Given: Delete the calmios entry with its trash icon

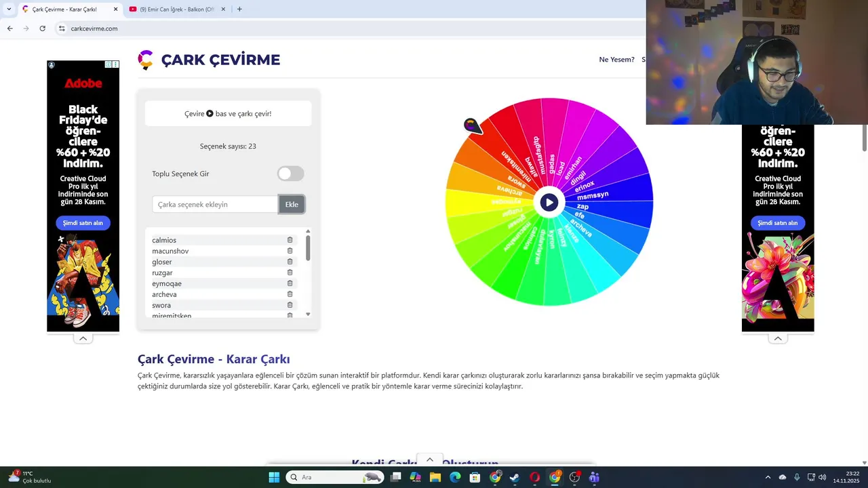Looking at the screenshot, I should pos(290,240).
